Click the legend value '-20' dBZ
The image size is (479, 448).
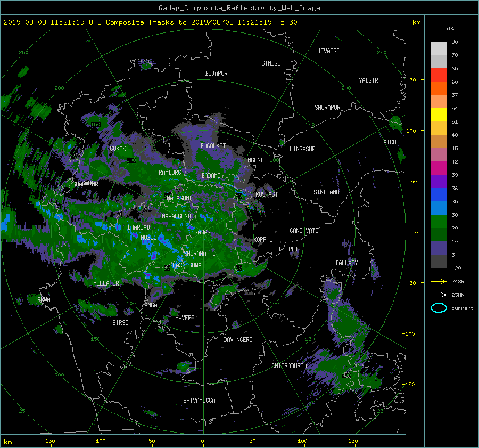pyautogui.click(x=456, y=268)
